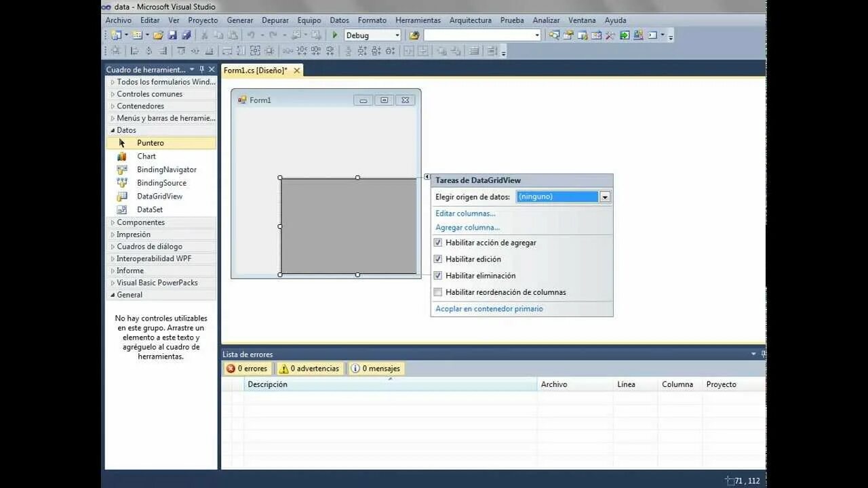Image resolution: width=868 pixels, height=488 pixels.
Task: Open the Elegir origen de datos dropdown
Action: point(605,197)
